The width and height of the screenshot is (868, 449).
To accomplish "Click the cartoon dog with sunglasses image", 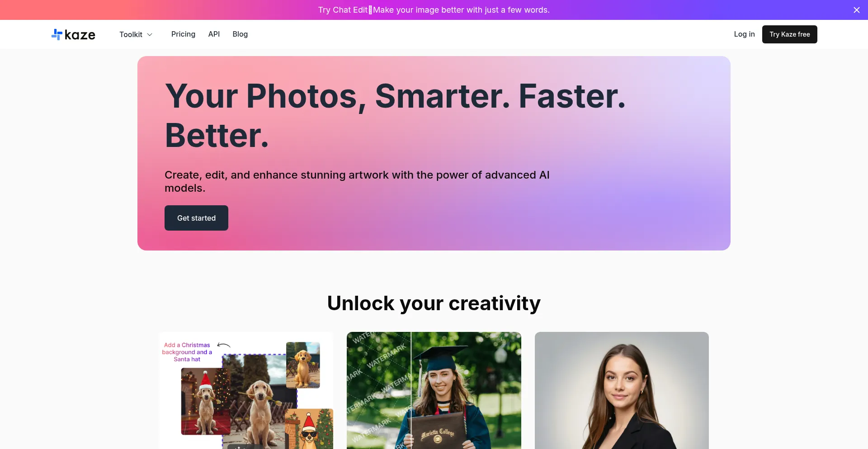I will point(309,429).
